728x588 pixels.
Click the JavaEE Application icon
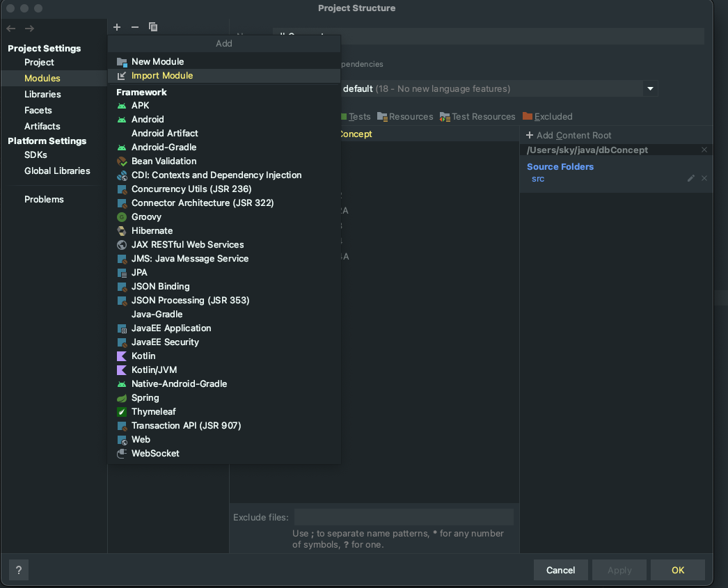coord(122,328)
